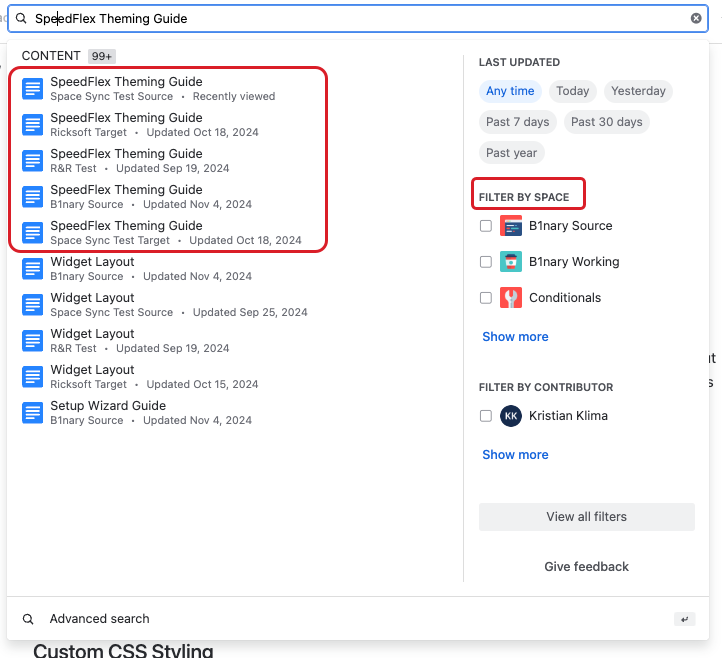
Task: Click the B1nary Source space icon
Action: click(x=511, y=226)
